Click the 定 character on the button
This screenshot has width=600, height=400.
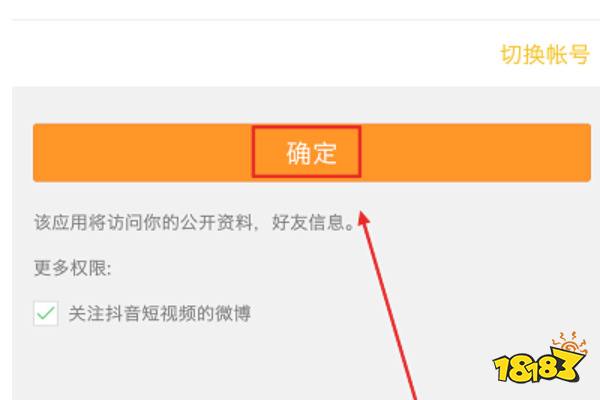[324, 153]
